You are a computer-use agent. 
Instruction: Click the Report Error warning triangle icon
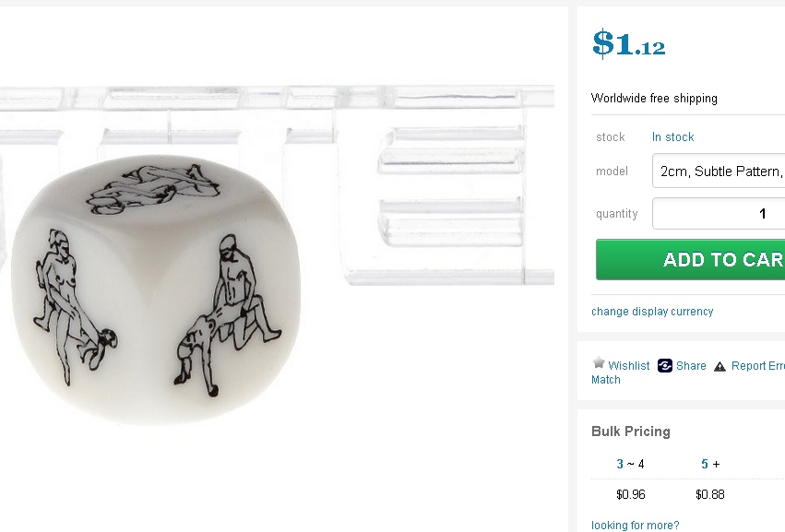720,366
